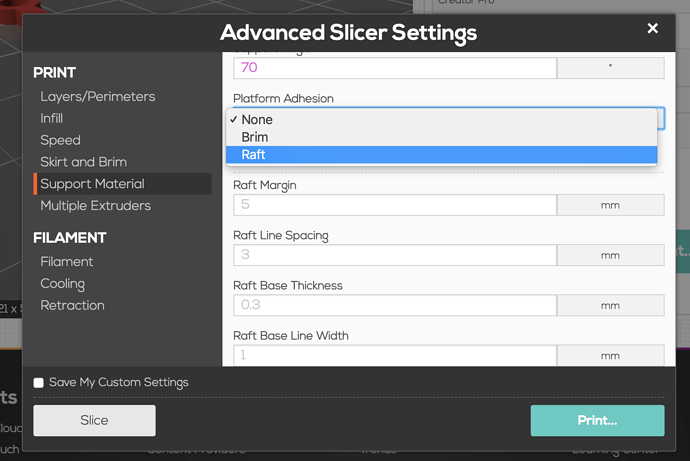690x461 pixels.
Task: Close the Advanced Slicer Settings dialog
Action: click(653, 28)
